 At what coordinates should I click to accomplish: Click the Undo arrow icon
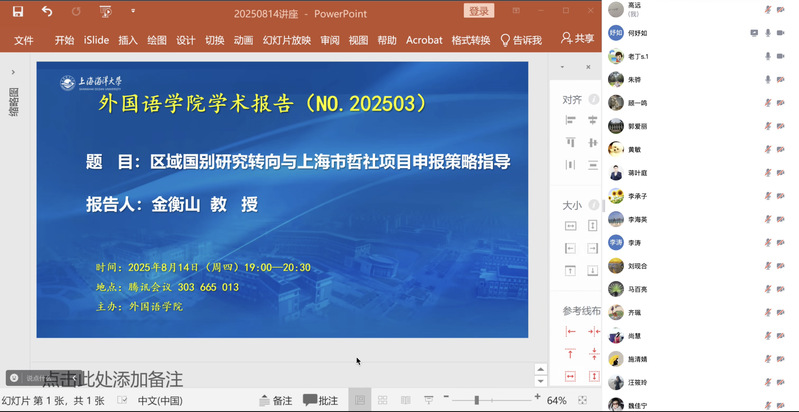pos(47,11)
